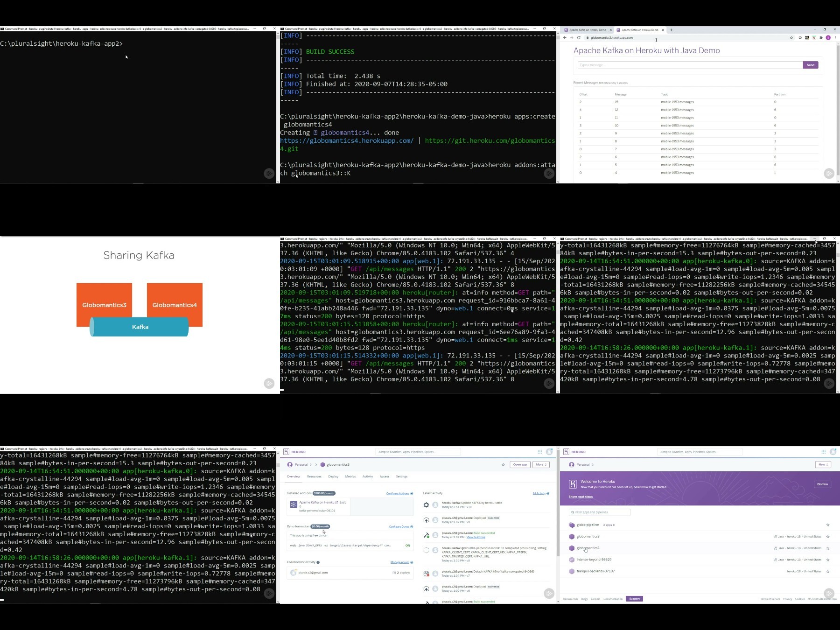Open the app grid icon on apps list page
Viewport: 840px width, 630px height.
824,452
